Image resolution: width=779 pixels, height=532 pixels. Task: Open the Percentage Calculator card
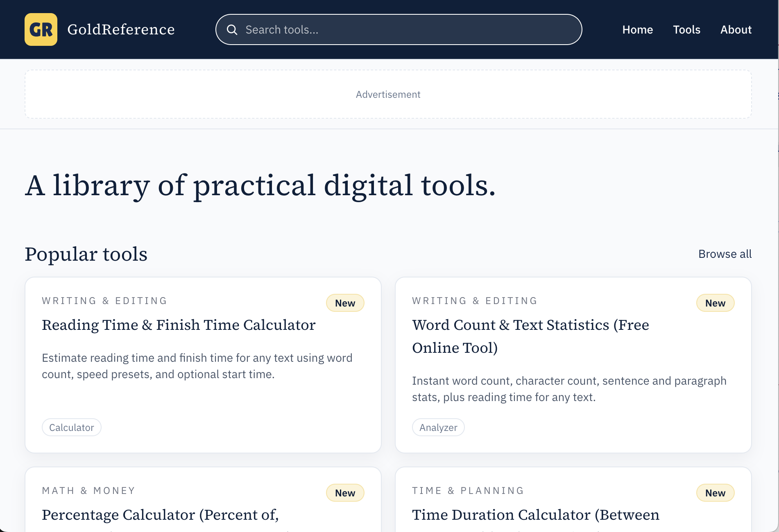tap(160, 514)
